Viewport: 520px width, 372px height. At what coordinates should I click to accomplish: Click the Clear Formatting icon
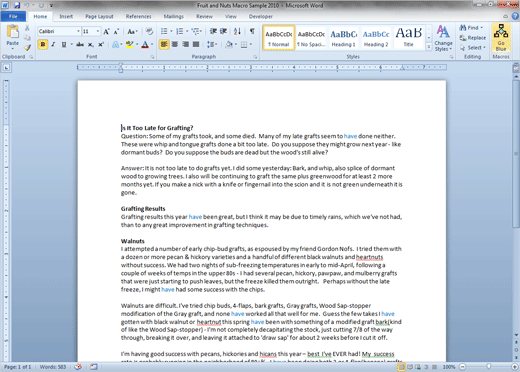point(149,31)
